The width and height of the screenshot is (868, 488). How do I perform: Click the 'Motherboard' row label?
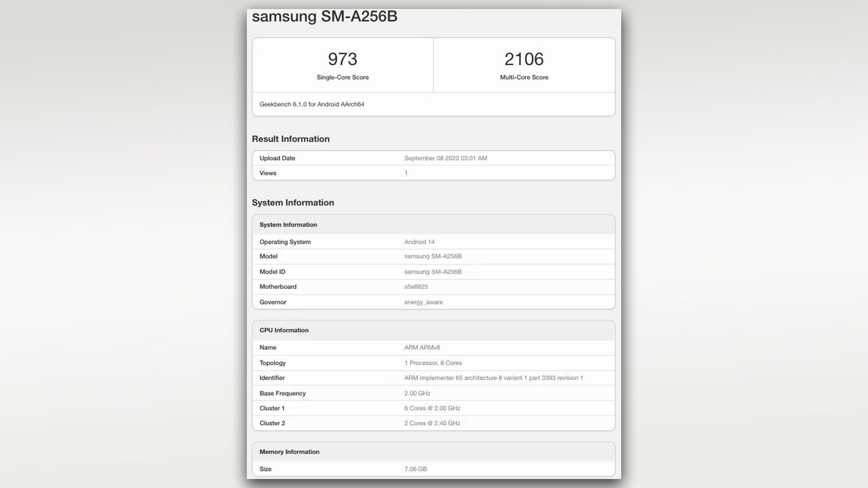click(278, 286)
